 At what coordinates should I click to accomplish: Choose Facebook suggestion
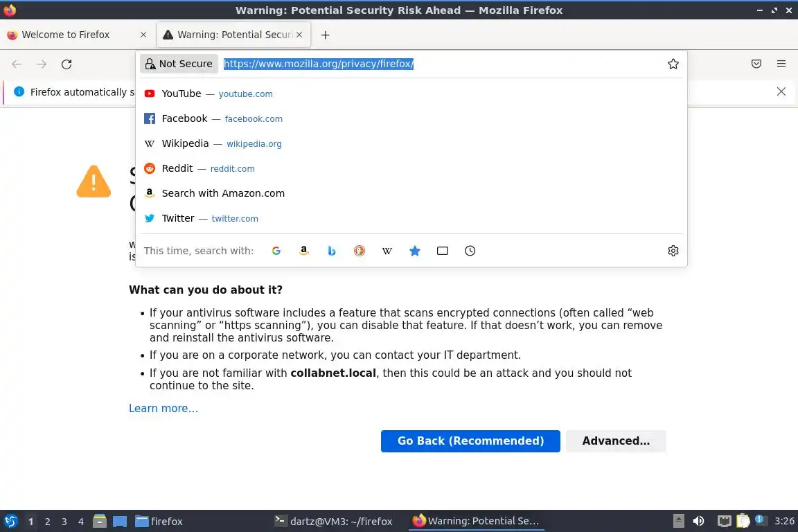[411, 118]
